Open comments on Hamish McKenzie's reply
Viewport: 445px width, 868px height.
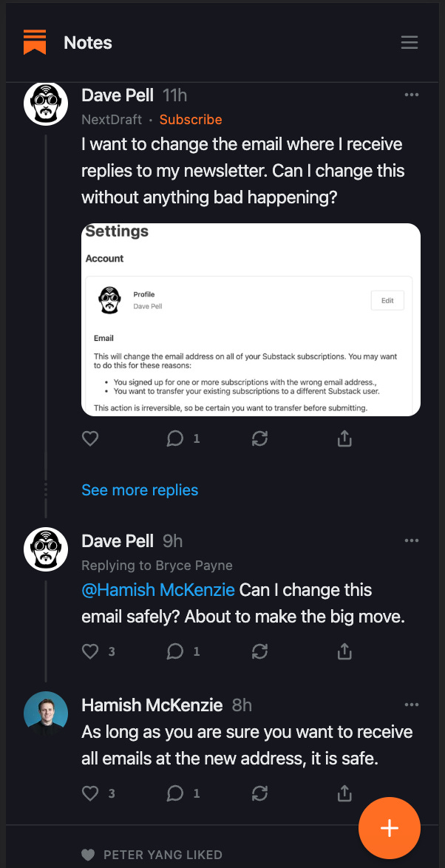coord(175,794)
